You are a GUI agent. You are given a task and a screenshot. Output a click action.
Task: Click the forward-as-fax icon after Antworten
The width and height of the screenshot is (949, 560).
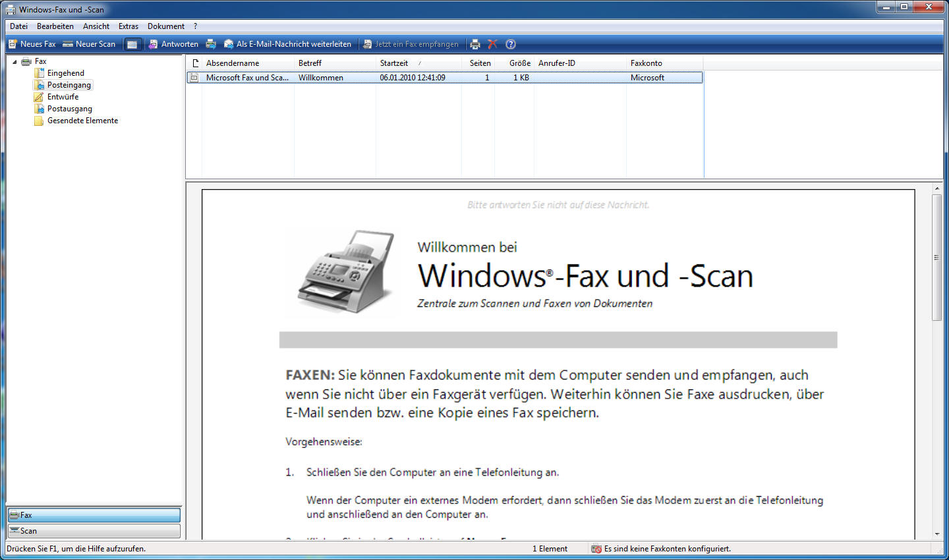click(x=211, y=44)
